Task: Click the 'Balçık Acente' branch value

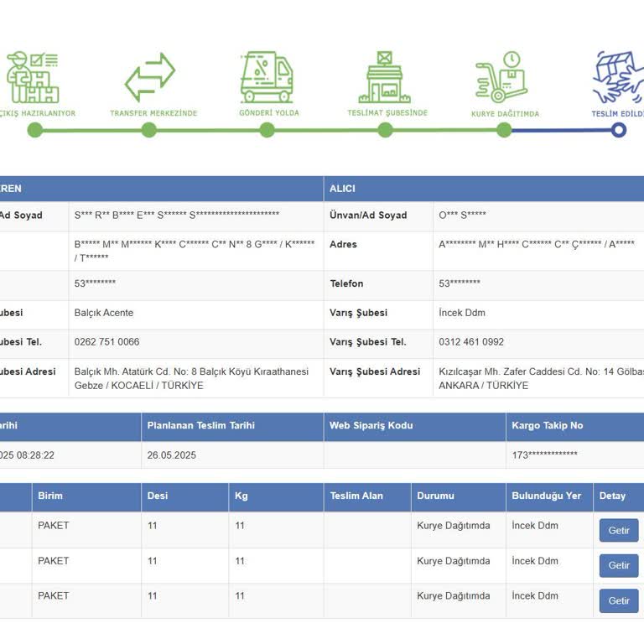Action: pyautogui.click(x=104, y=313)
